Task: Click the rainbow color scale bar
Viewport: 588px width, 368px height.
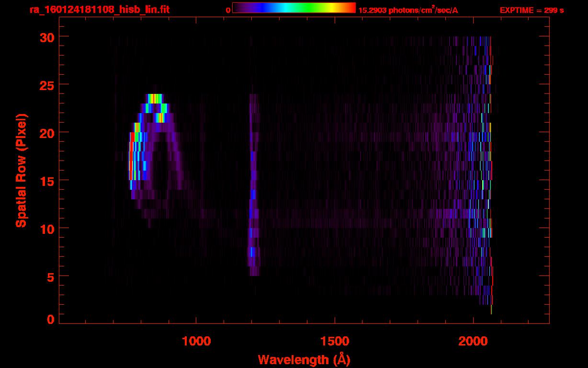Action: [294, 8]
